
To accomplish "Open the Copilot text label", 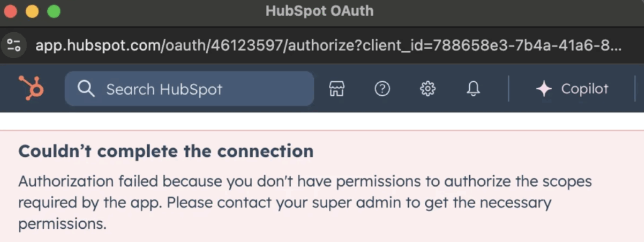I will click(584, 89).
